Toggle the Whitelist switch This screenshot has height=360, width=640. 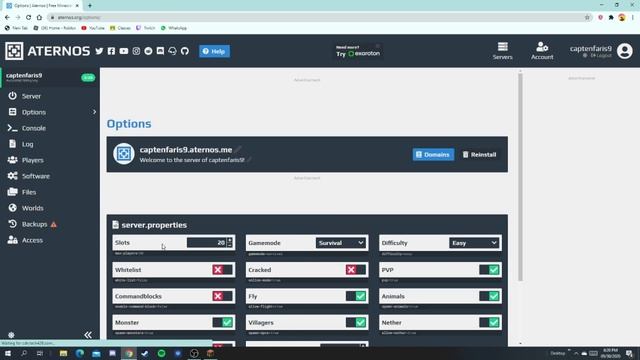(x=222, y=270)
